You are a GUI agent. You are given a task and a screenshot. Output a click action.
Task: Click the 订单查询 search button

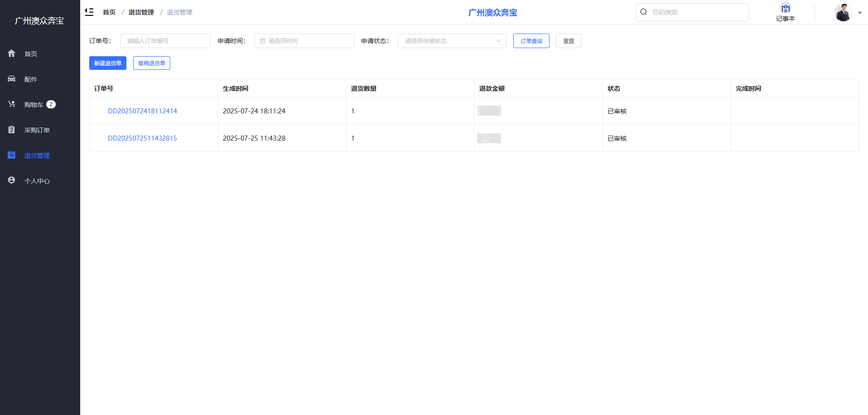530,41
